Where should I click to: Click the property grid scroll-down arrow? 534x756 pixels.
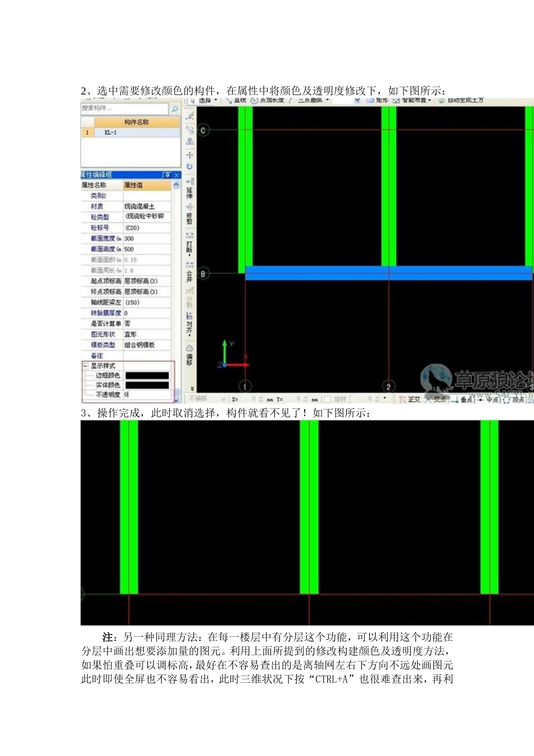(176, 399)
